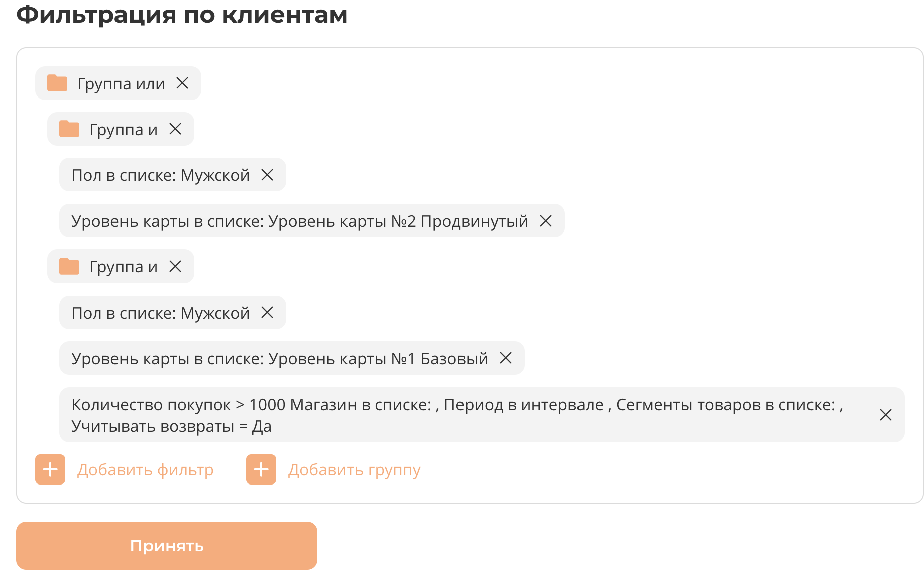Open the "Уровень карты №1 Базовый" filter chip

(x=279, y=358)
